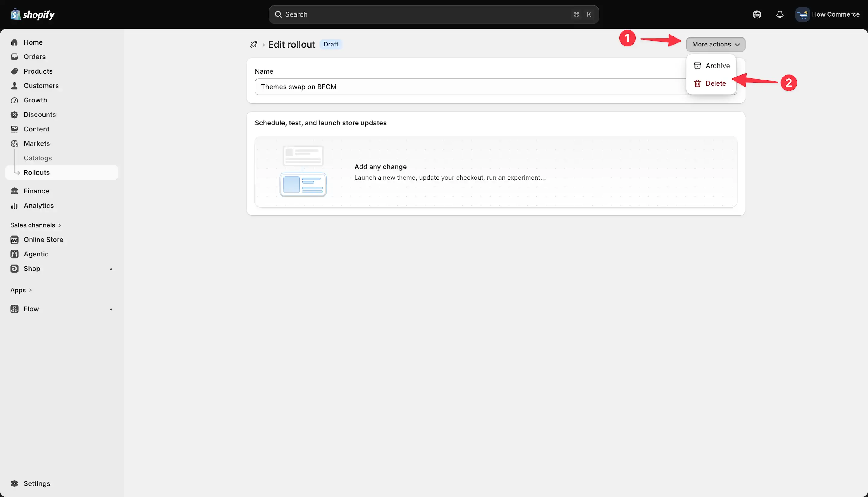Click the Delete trash icon in menu
The image size is (868, 497).
[697, 83]
